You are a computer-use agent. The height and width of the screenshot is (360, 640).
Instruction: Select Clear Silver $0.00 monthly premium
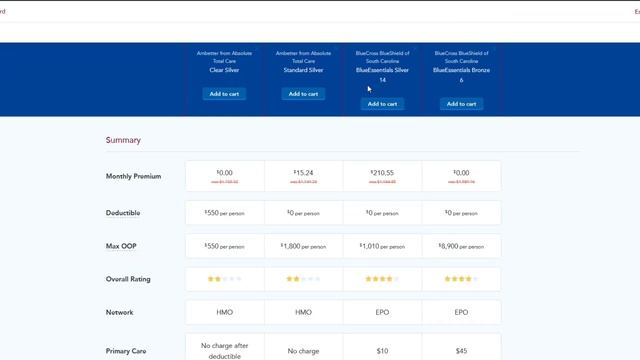point(224,173)
